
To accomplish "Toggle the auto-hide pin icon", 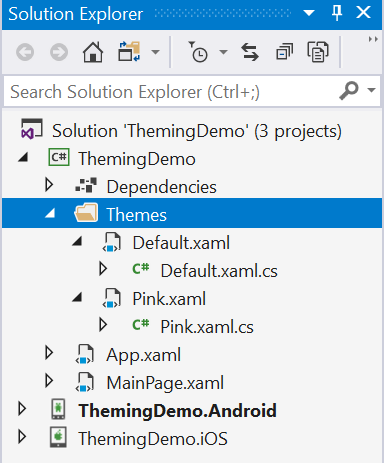I will coord(337,13).
